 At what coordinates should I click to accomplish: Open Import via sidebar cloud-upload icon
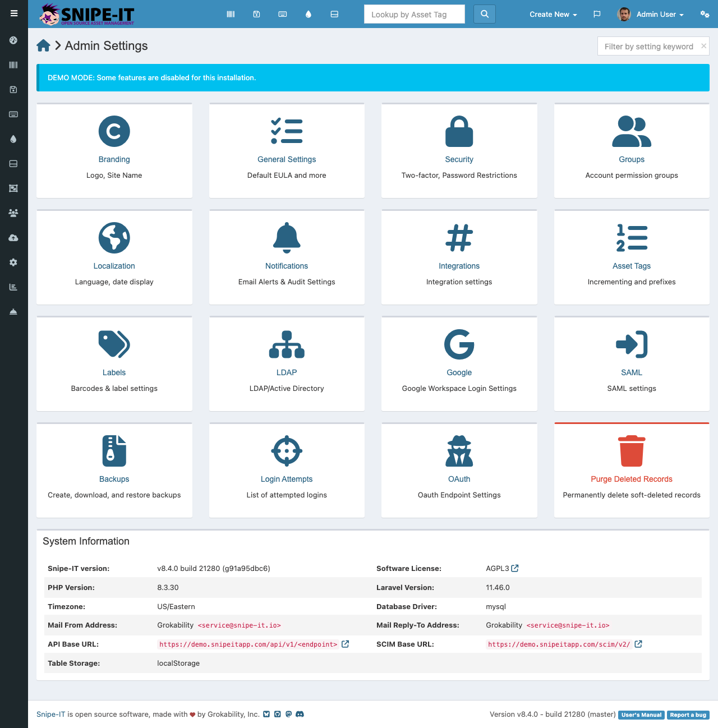(13, 238)
